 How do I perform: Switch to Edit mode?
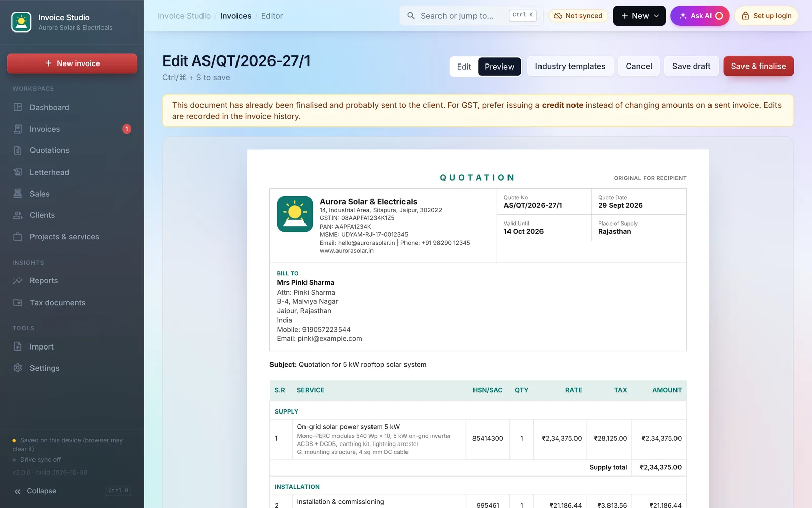[x=464, y=67]
